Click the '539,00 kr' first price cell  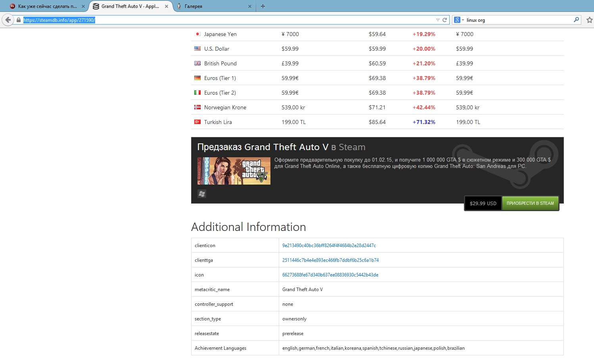click(x=293, y=107)
